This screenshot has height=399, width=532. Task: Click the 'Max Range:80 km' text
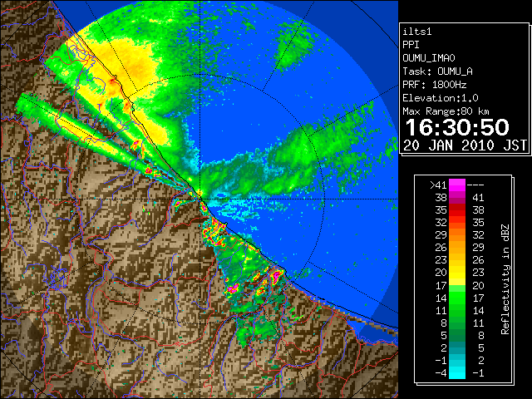coord(446,111)
